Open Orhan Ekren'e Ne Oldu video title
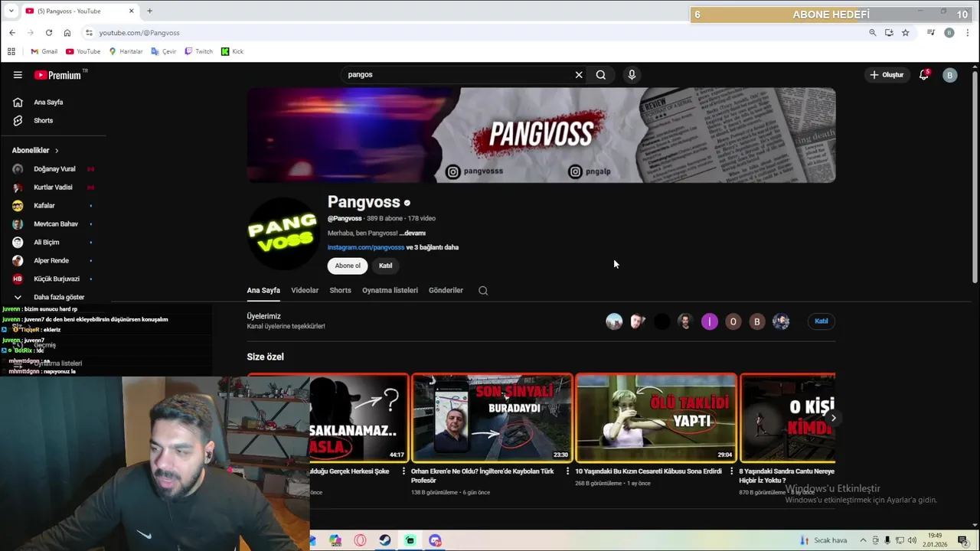Viewport: 980px width, 551px height. pyautogui.click(x=482, y=475)
